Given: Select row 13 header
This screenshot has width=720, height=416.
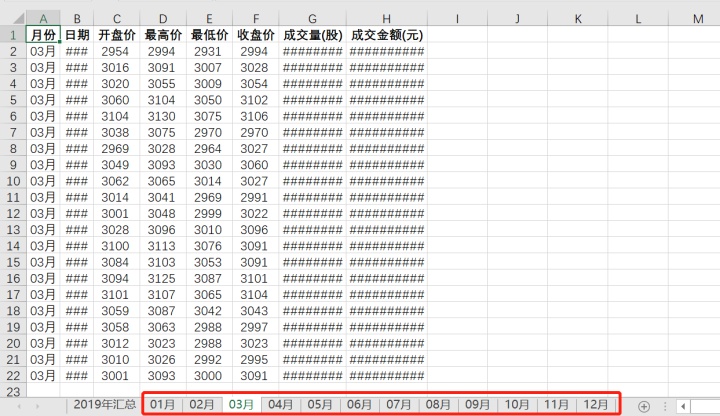Looking at the screenshot, I should 13,230.
